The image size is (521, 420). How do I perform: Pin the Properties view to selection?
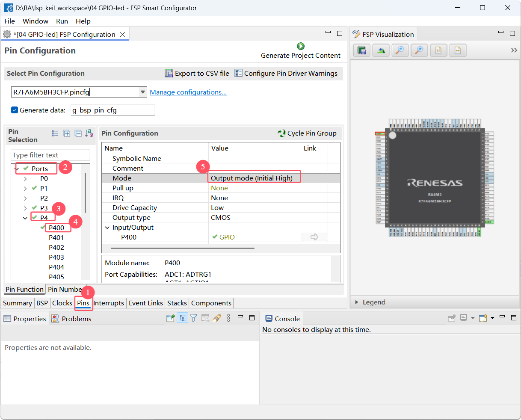(x=170, y=318)
